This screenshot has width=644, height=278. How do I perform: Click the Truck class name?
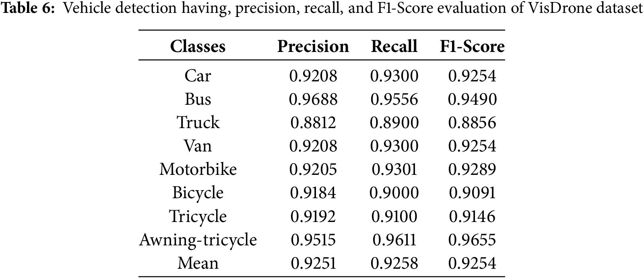tap(198, 122)
